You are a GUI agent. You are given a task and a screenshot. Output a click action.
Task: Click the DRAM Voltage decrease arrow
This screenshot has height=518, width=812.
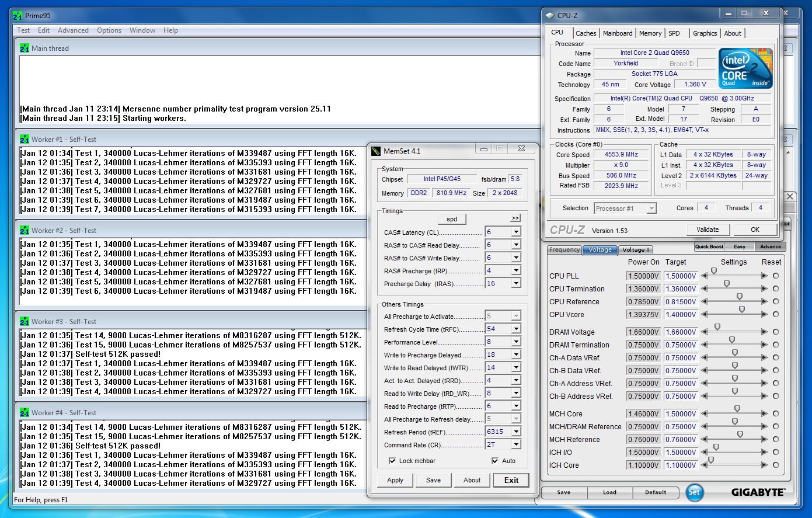point(705,332)
